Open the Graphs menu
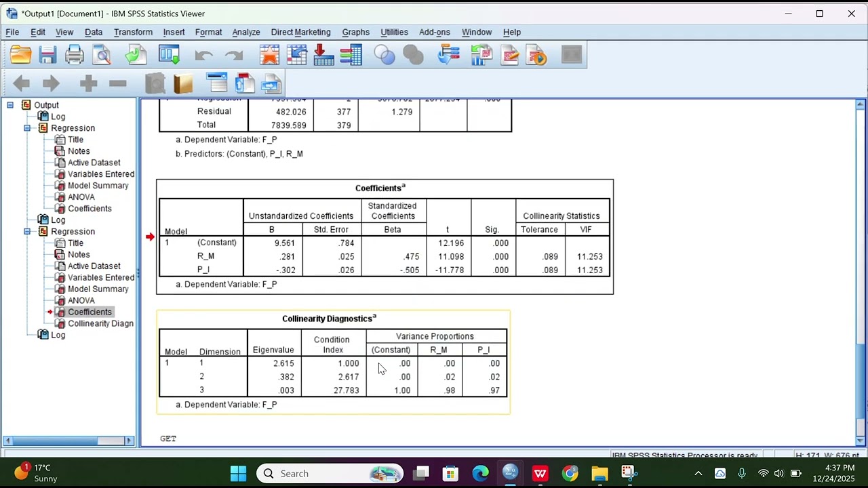The image size is (868, 488). [x=355, y=32]
